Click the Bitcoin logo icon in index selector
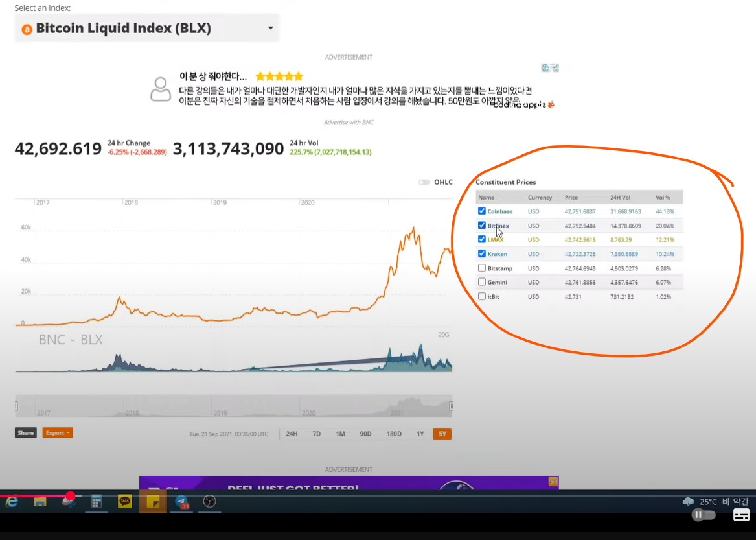 pyautogui.click(x=27, y=29)
